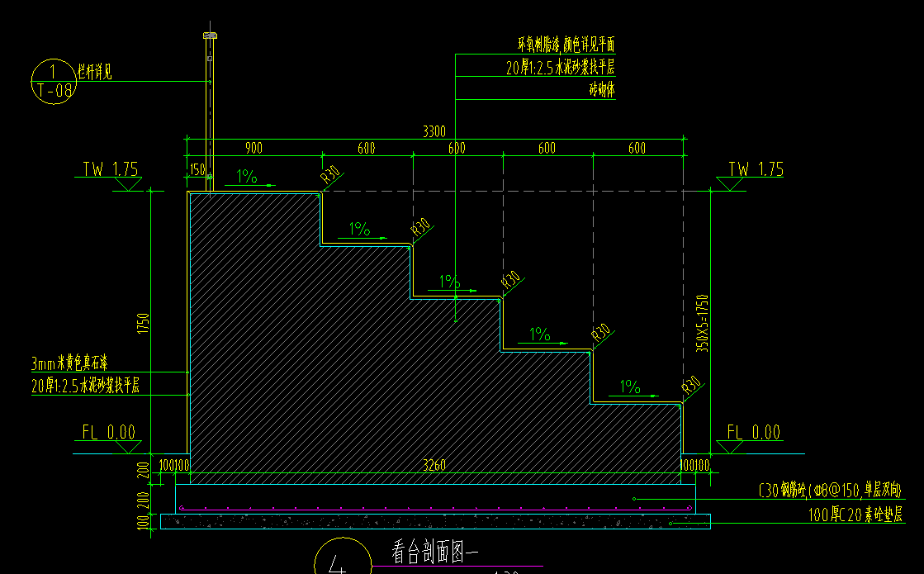Select the C30钢筋砼 reinforcement note
Viewport: 924px width, 574px height.
[x=831, y=490]
